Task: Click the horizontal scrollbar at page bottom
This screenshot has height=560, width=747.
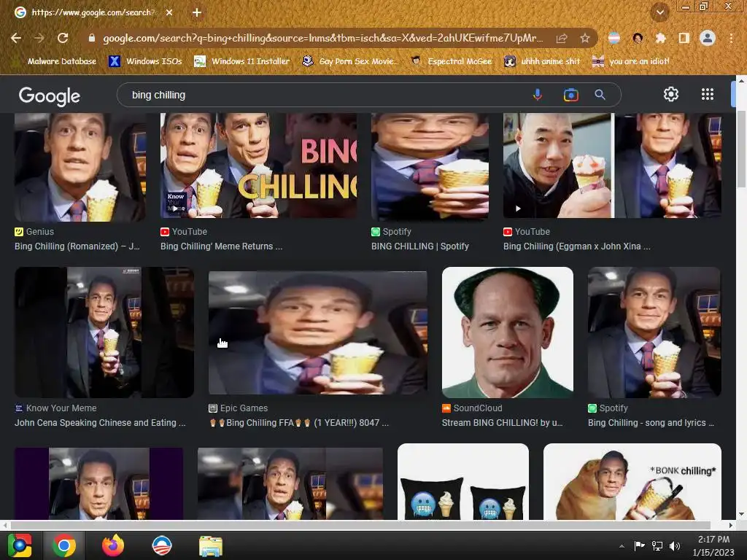Action: (360, 525)
